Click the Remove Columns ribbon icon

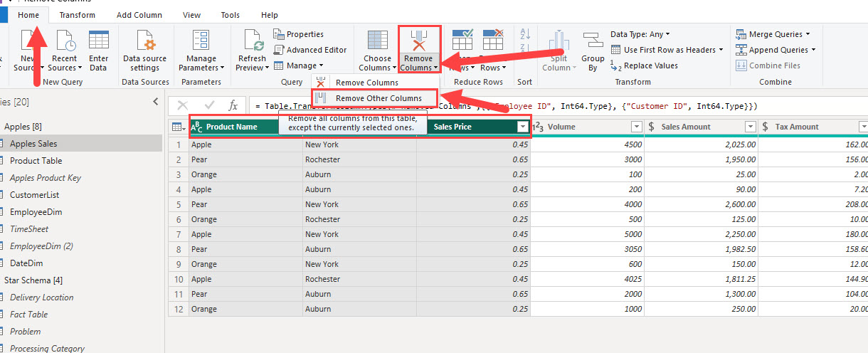(x=420, y=41)
